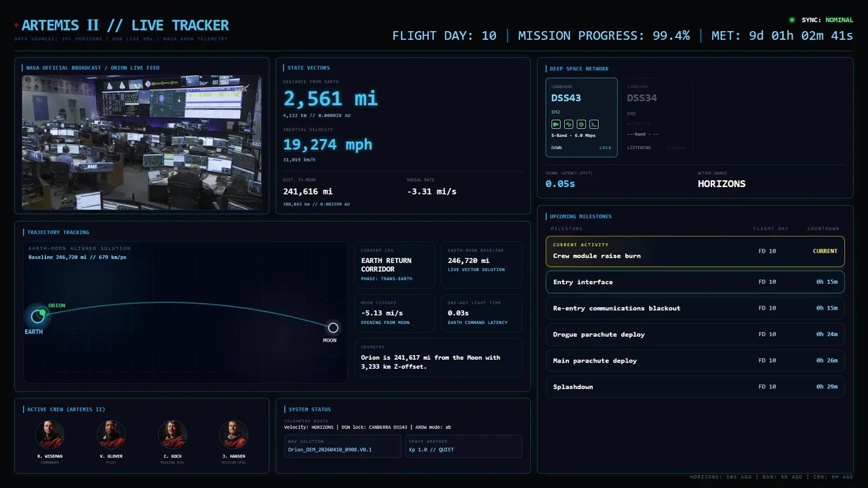Click the DSS43 downlink carrier icon

(x=556, y=124)
